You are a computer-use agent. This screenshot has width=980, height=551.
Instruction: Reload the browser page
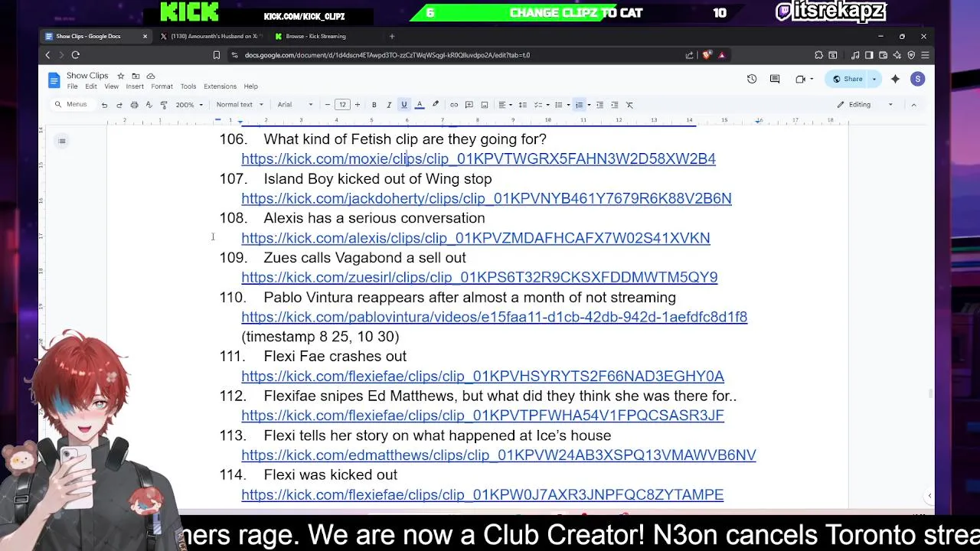pyautogui.click(x=75, y=55)
